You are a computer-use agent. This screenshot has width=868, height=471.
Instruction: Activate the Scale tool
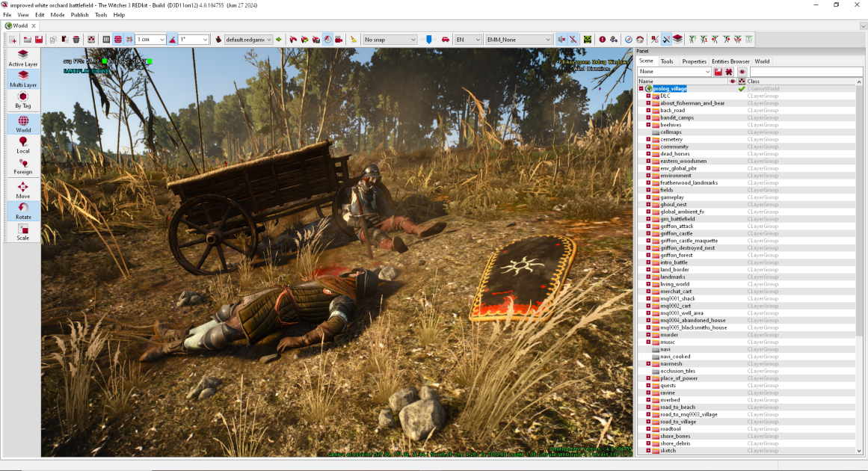[x=23, y=232]
